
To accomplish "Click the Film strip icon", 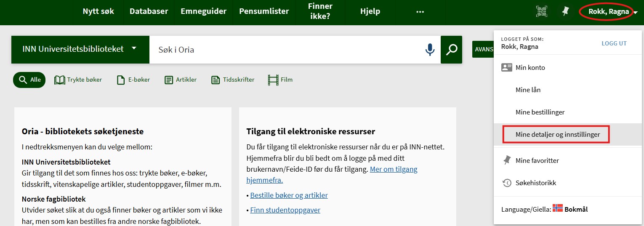I will [x=273, y=80].
